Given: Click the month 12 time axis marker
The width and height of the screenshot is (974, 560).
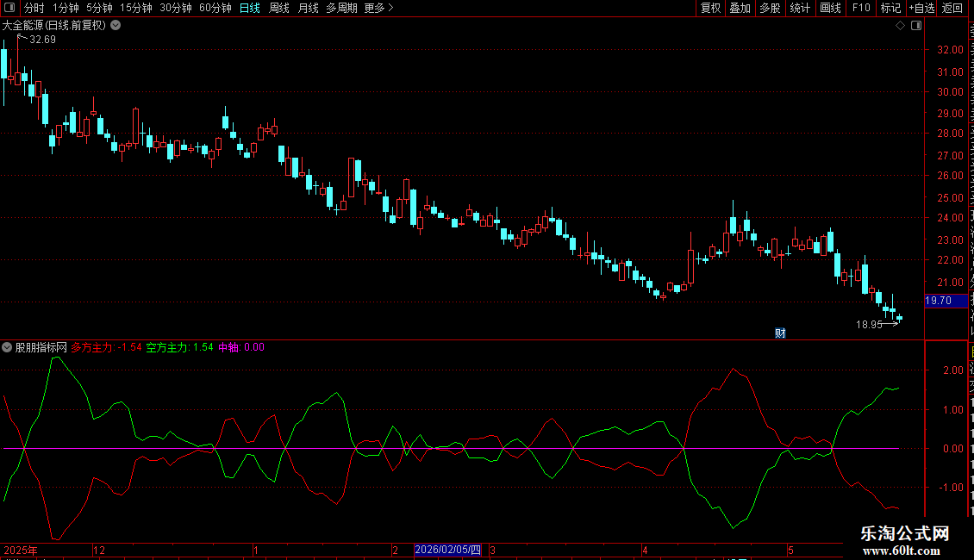Looking at the screenshot, I should point(99,550).
